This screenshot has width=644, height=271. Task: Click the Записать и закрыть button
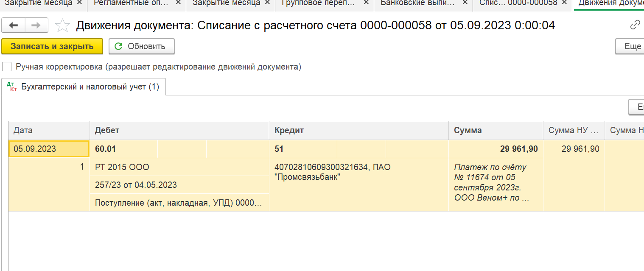(52, 47)
